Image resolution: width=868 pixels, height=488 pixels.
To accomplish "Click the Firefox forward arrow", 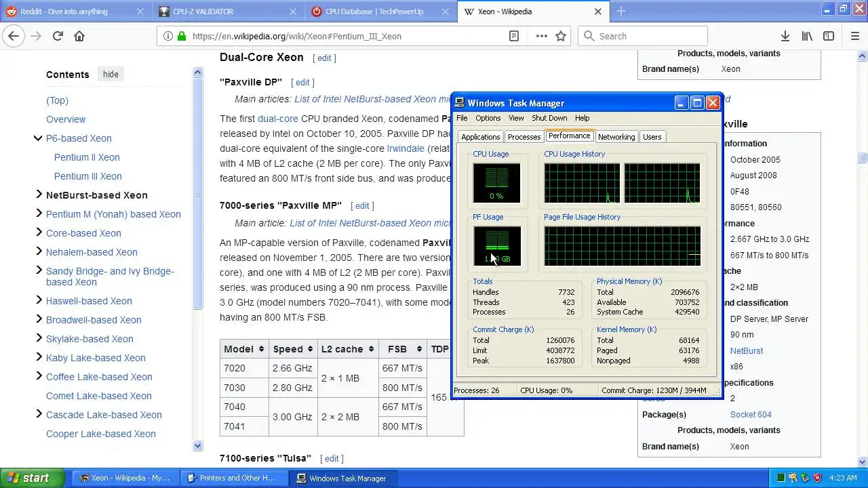I will click(36, 36).
